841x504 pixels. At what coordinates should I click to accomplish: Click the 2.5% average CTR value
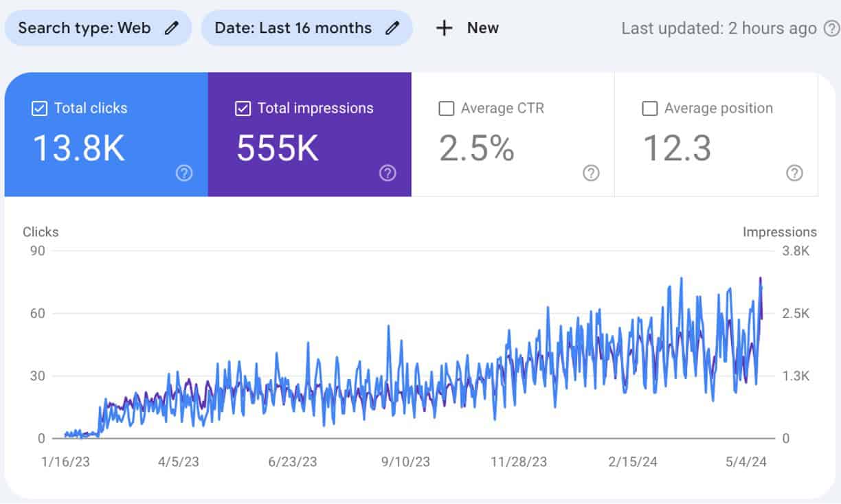point(476,148)
